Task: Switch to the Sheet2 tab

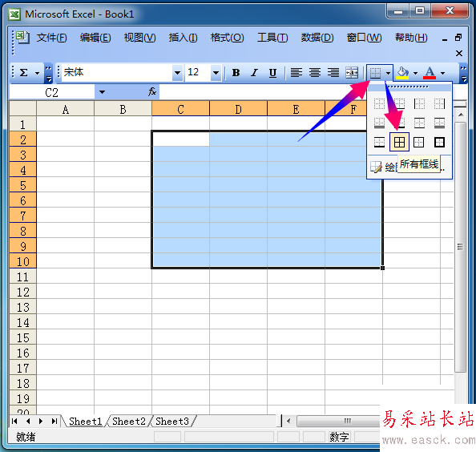Action: (129, 421)
